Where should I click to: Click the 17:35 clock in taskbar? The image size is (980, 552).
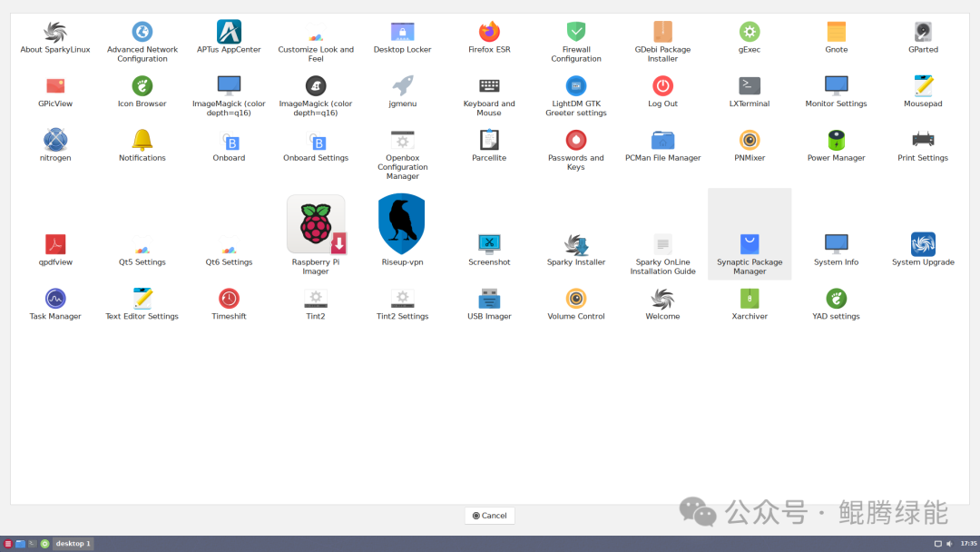pyautogui.click(x=968, y=544)
